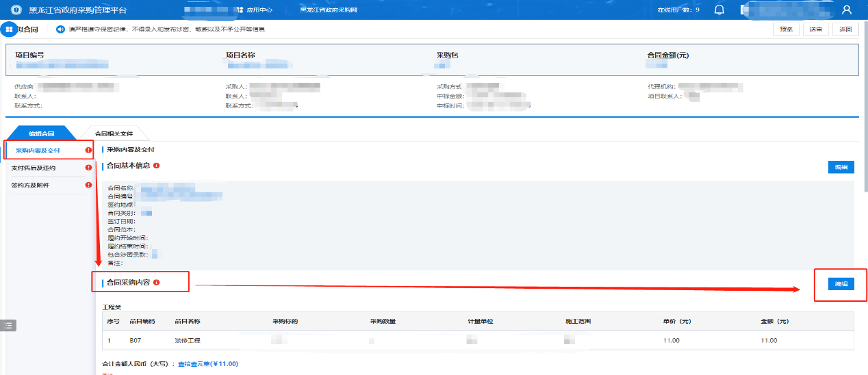868x375 pixels.
Task: Click alert icon next to 支付售后及违约
Action: click(x=88, y=168)
